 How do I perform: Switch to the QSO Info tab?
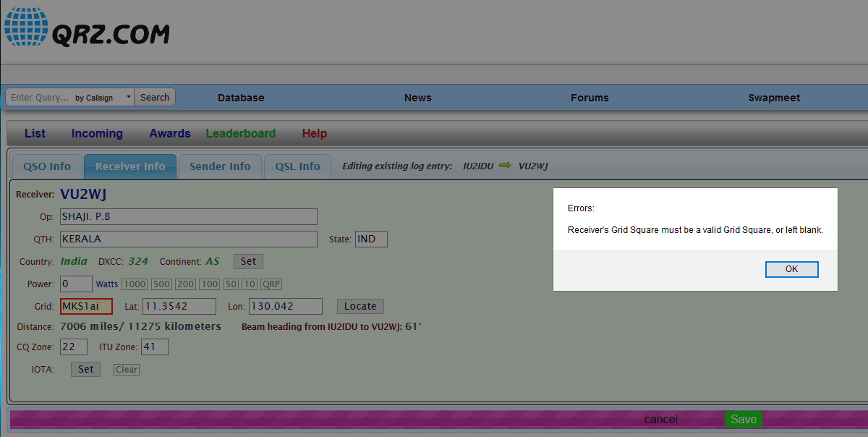pyautogui.click(x=47, y=166)
